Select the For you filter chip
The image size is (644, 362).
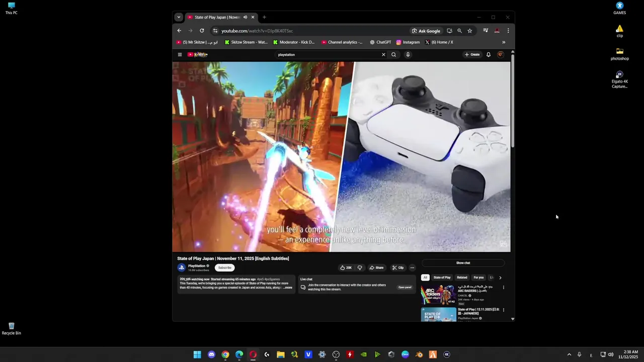coord(478,278)
